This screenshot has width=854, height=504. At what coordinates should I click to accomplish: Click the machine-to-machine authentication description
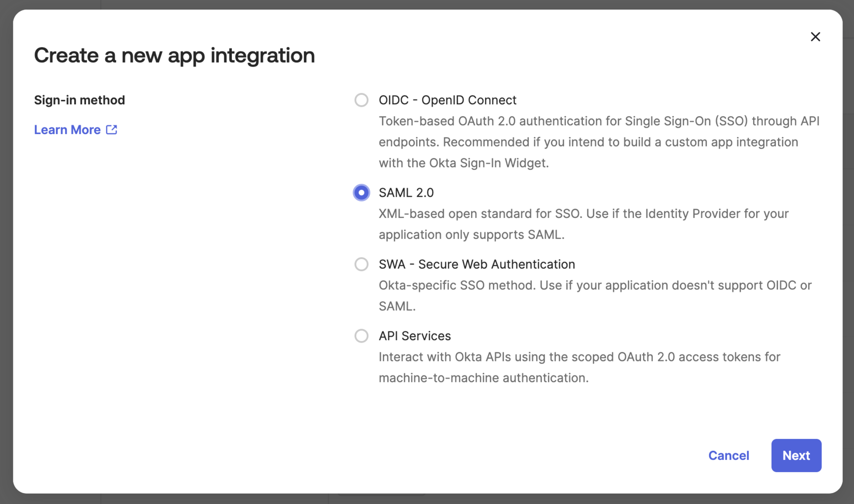[x=579, y=367]
